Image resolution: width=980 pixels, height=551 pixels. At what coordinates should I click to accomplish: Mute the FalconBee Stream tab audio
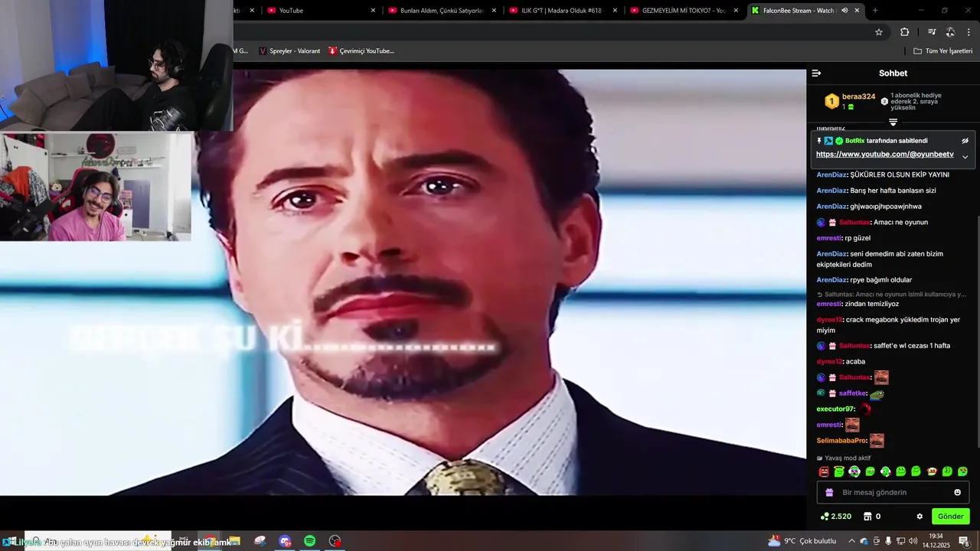844,10
